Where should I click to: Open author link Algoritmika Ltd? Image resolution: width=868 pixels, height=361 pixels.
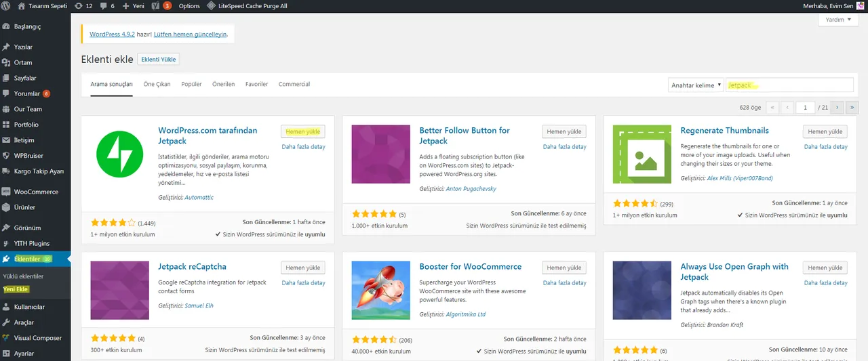[466, 314]
